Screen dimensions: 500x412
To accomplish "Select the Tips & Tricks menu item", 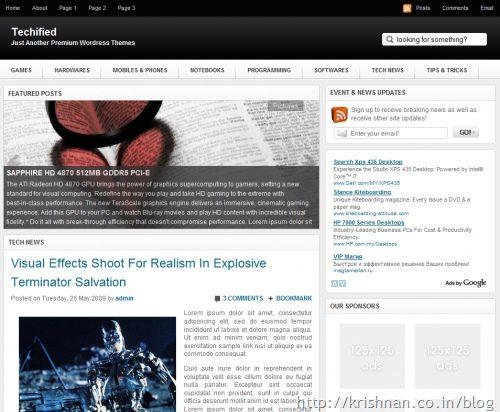I will point(447,70).
